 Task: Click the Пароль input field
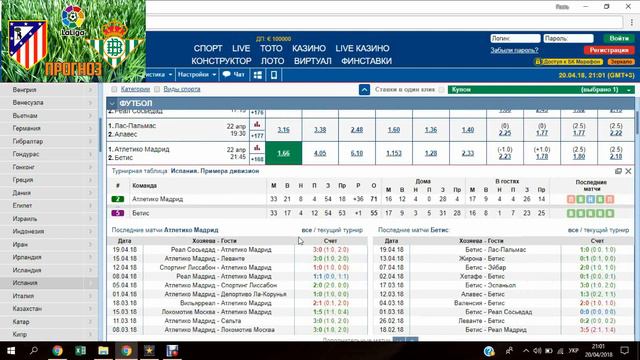(x=568, y=38)
